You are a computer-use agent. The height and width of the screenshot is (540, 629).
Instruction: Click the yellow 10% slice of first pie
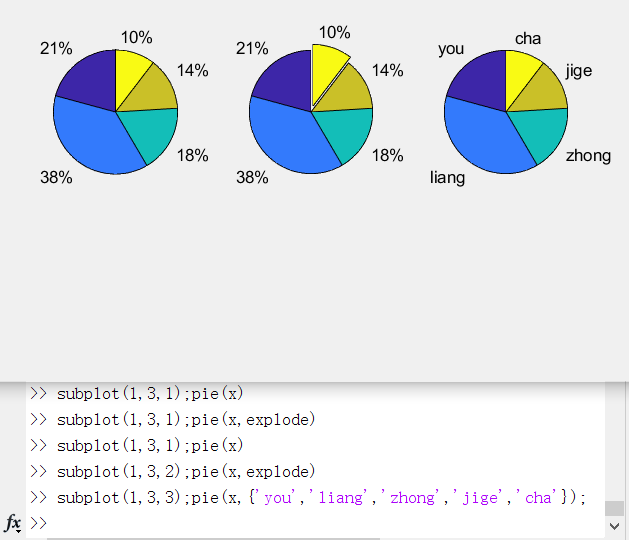[x=128, y=74]
